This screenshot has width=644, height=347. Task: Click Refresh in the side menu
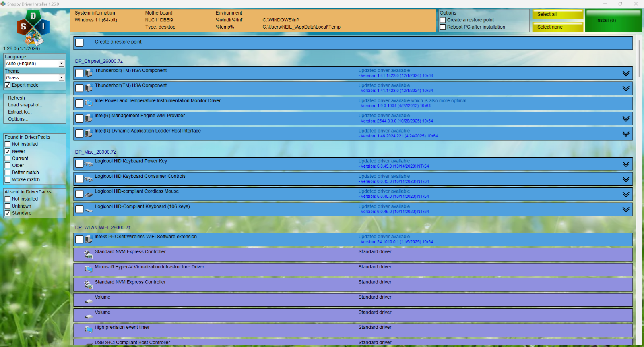point(17,98)
